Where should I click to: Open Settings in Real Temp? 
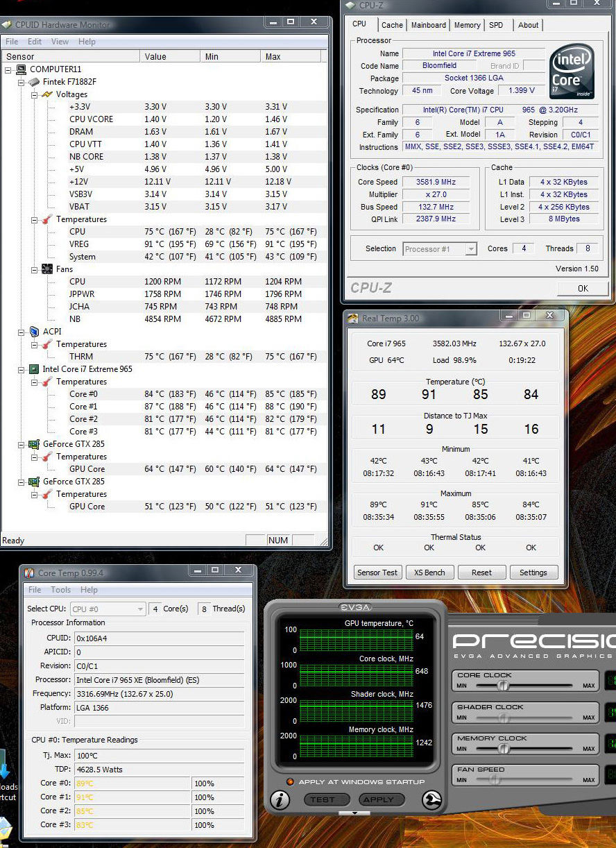[x=533, y=573]
